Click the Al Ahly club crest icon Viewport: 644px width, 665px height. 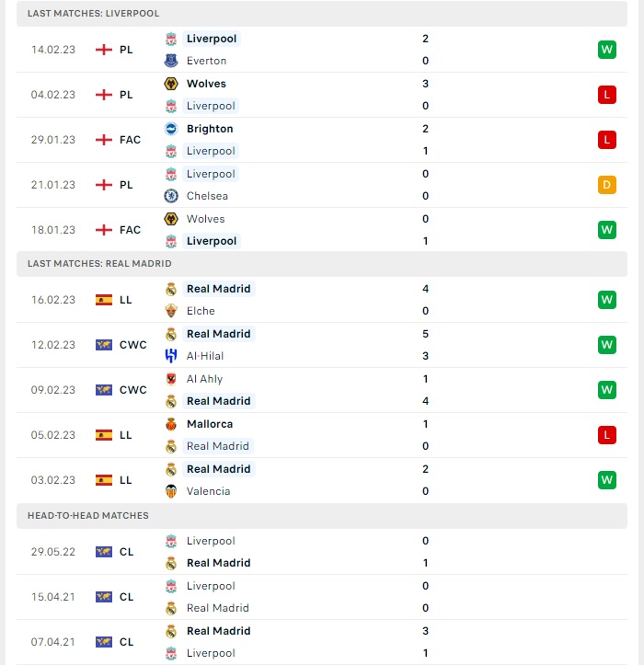(x=171, y=379)
